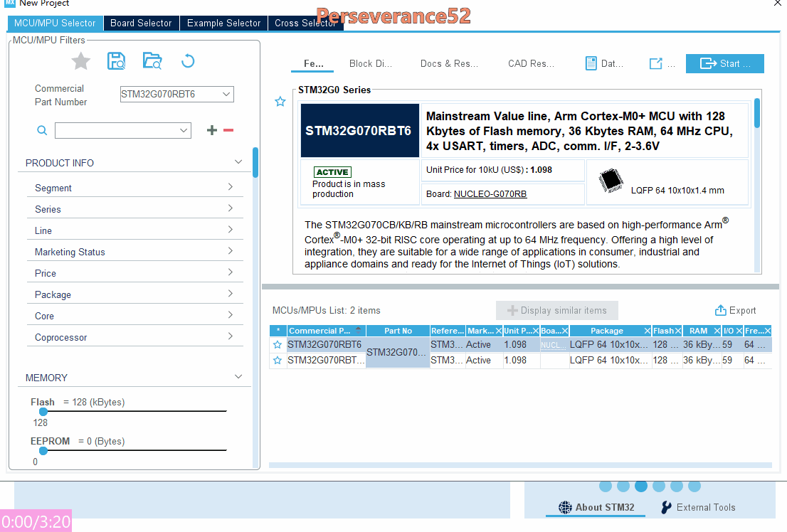The height and width of the screenshot is (532, 787).
Task: Collapse PRODUCT INFO section
Action: [238, 162]
